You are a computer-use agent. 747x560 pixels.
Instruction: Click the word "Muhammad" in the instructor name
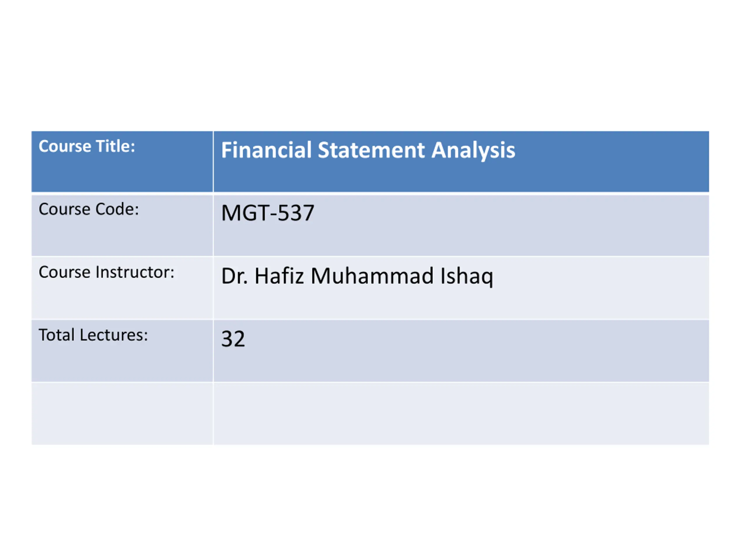point(372,276)
